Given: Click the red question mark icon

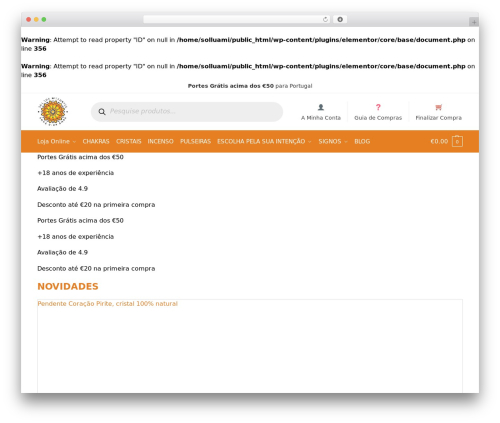Looking at the screenshot, I should pyautogui.click(x=378, y=107).
